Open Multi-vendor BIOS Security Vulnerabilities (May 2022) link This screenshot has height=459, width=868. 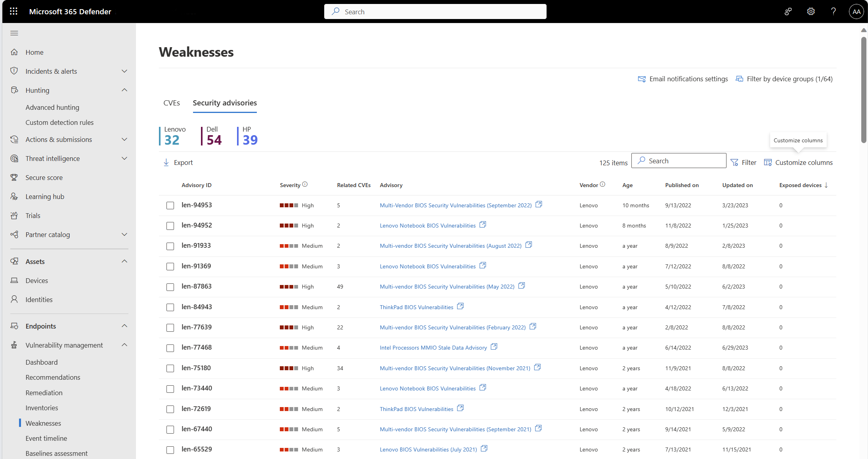447,287
